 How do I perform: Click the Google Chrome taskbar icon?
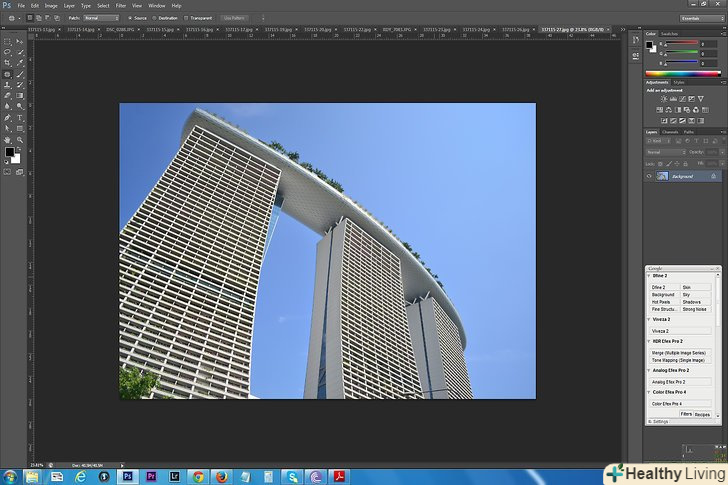click(x=198, y=477)
